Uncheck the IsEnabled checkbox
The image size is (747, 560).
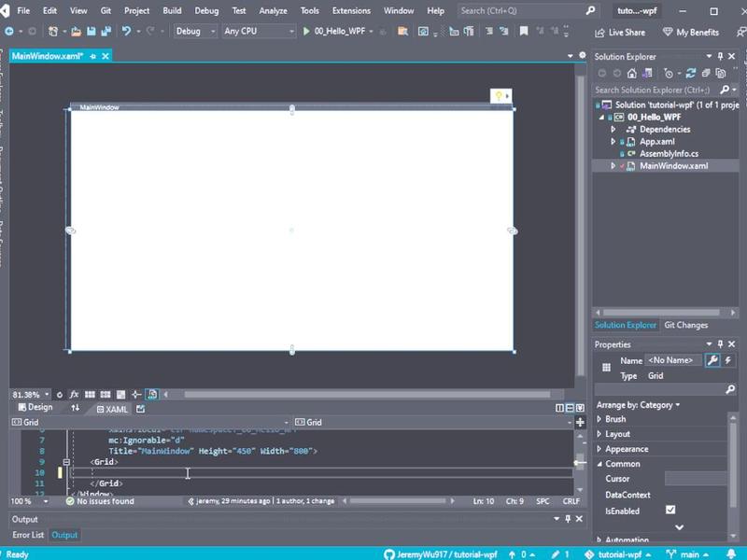click(x=670, y=510)
